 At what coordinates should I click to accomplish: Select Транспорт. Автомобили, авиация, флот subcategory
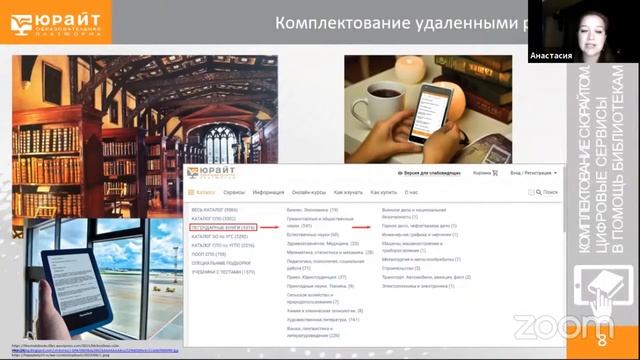coord(426,277)
